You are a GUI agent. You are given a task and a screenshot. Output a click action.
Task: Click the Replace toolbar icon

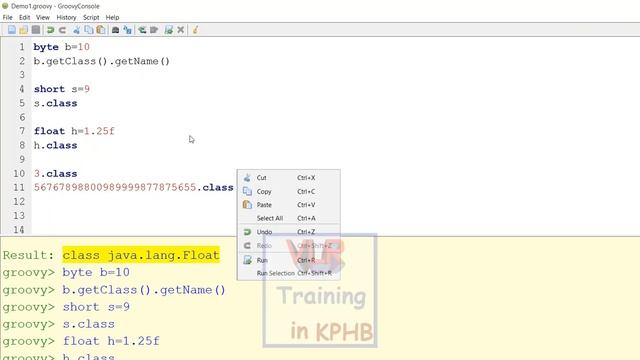pyautogui.click(x=128, y=30)
